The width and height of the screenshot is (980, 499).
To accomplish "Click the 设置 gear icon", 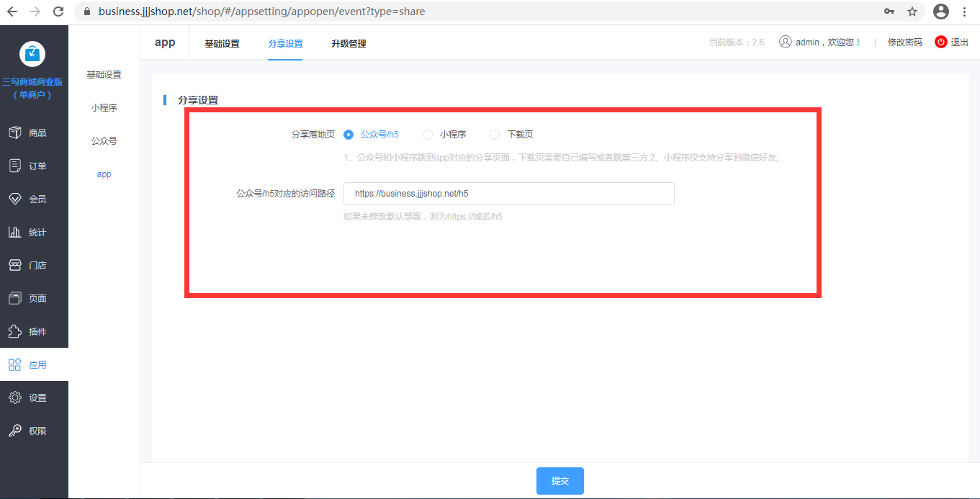I will click(x=14, y=397).
